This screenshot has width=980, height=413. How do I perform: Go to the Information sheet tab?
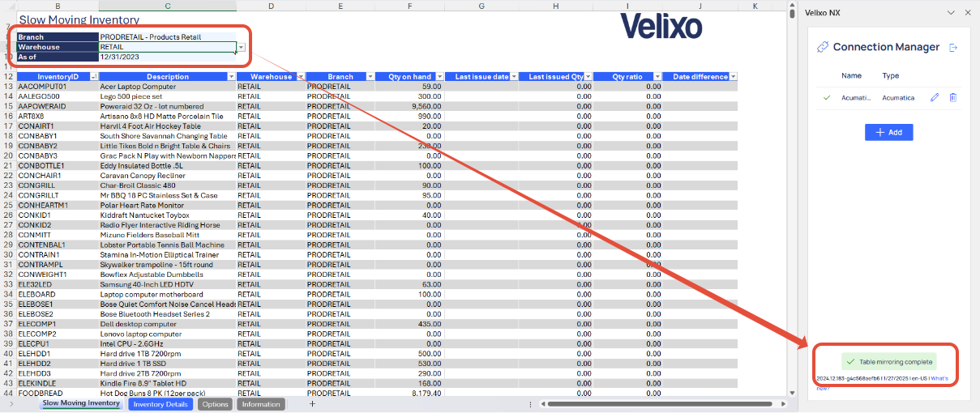(x=261, y=404)
